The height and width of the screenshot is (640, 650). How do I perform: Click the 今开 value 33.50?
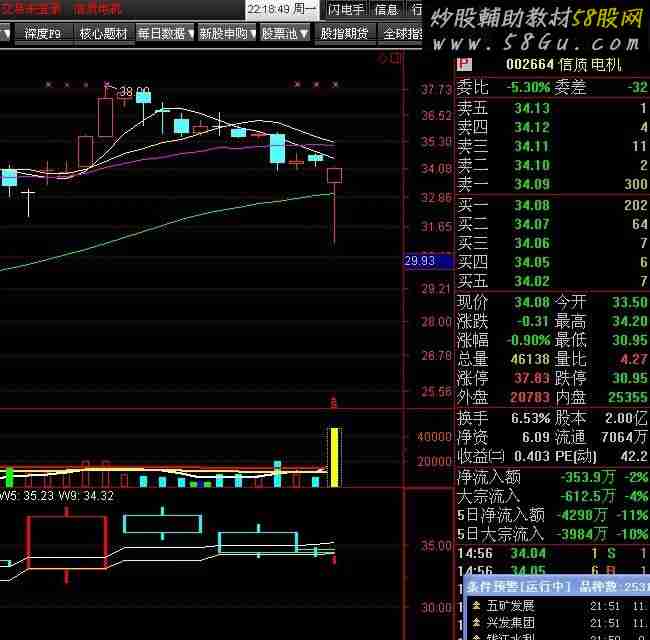[x=630, y=302]
